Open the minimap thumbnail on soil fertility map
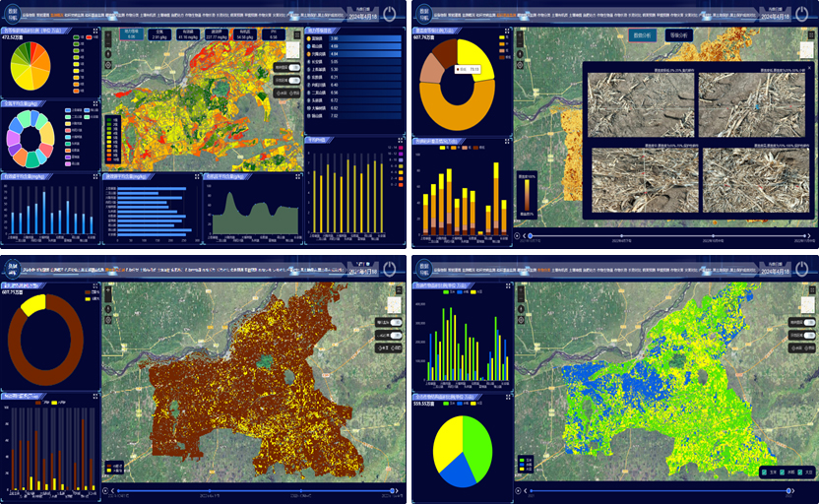819x504 pixels. click(x=292, y=50)
